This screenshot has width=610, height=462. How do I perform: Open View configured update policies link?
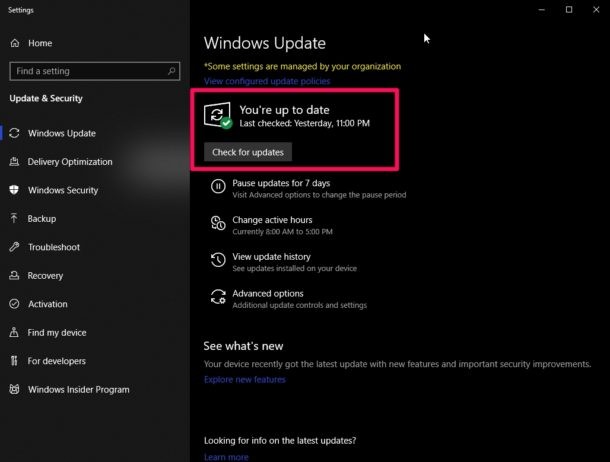pyautogui.click(x=267, y=81)
